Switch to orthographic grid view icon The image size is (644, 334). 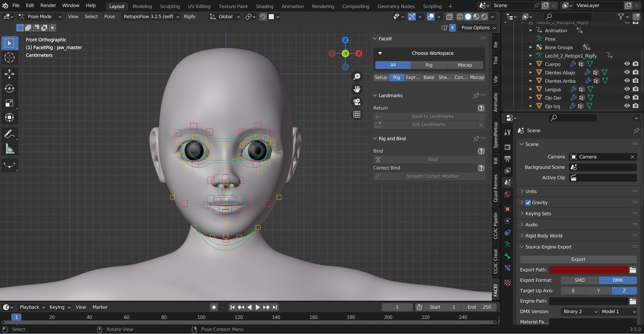(x=357, y=115)
